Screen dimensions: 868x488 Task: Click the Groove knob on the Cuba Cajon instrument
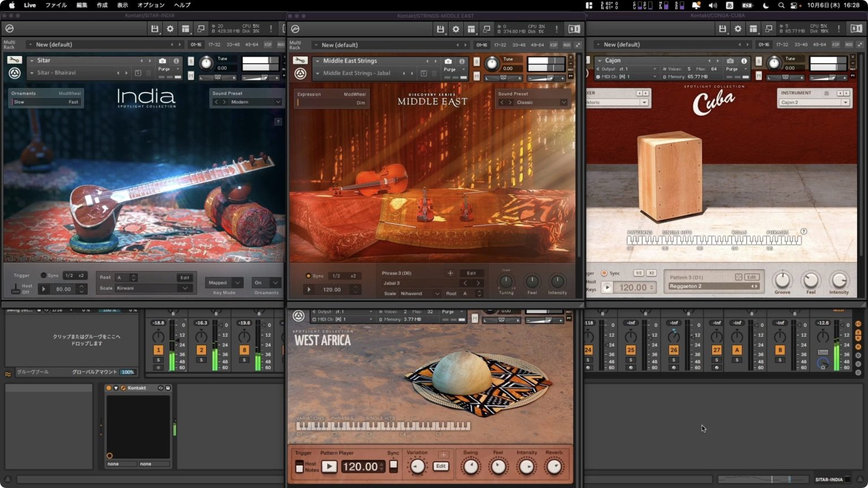coord(782,281)
